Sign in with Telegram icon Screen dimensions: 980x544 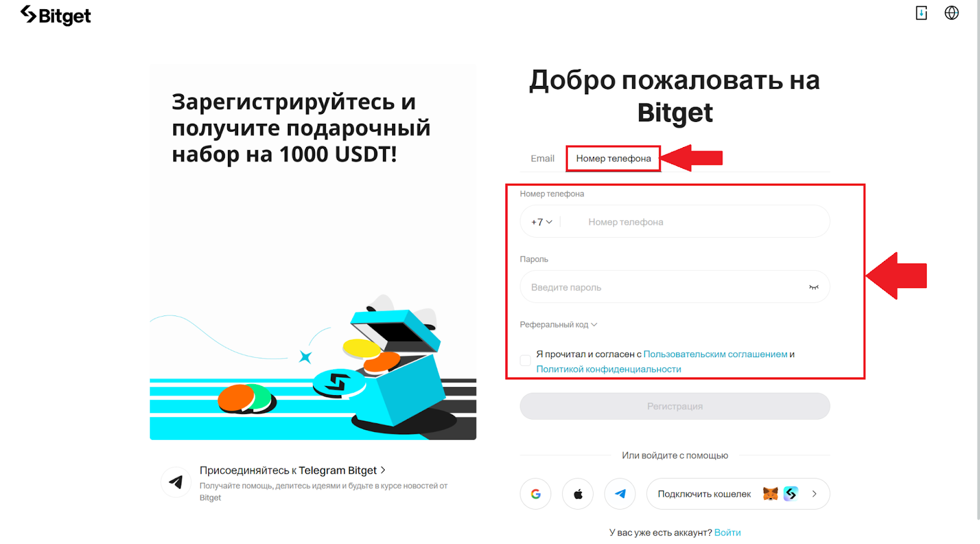[x=620, y=494]
